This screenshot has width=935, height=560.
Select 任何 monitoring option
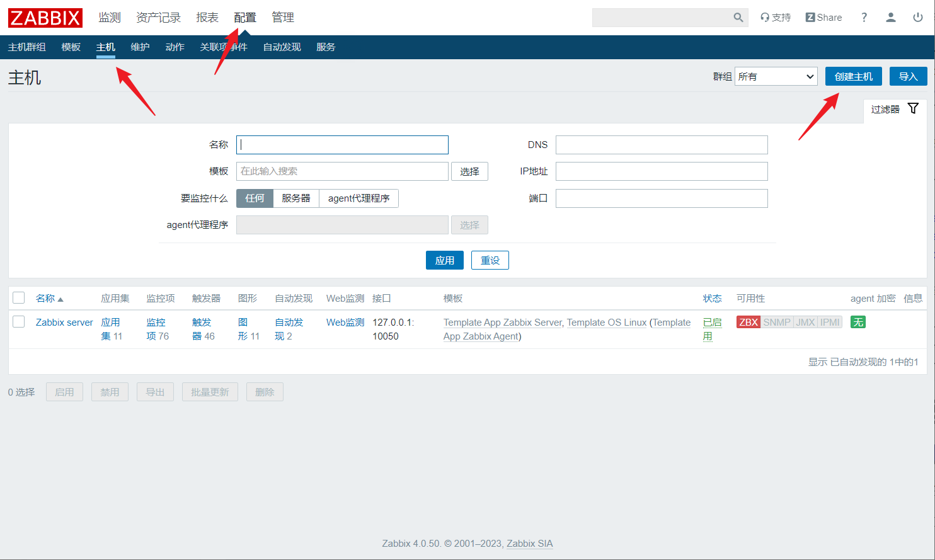[255, 198]
